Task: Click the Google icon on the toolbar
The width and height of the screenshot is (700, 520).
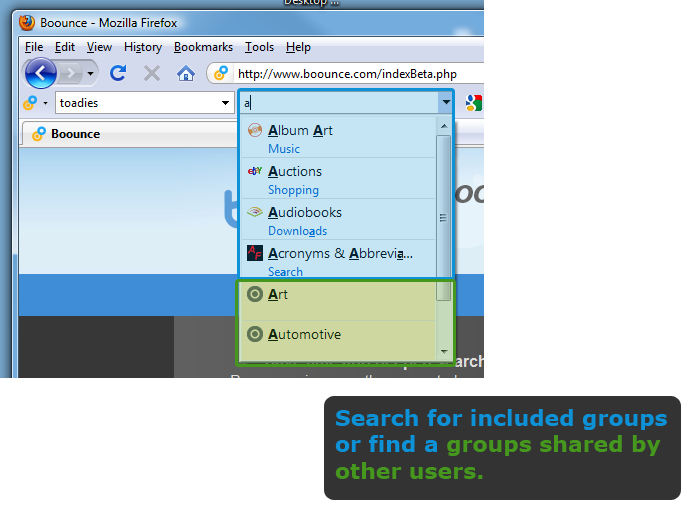Action: pos(474,103)
